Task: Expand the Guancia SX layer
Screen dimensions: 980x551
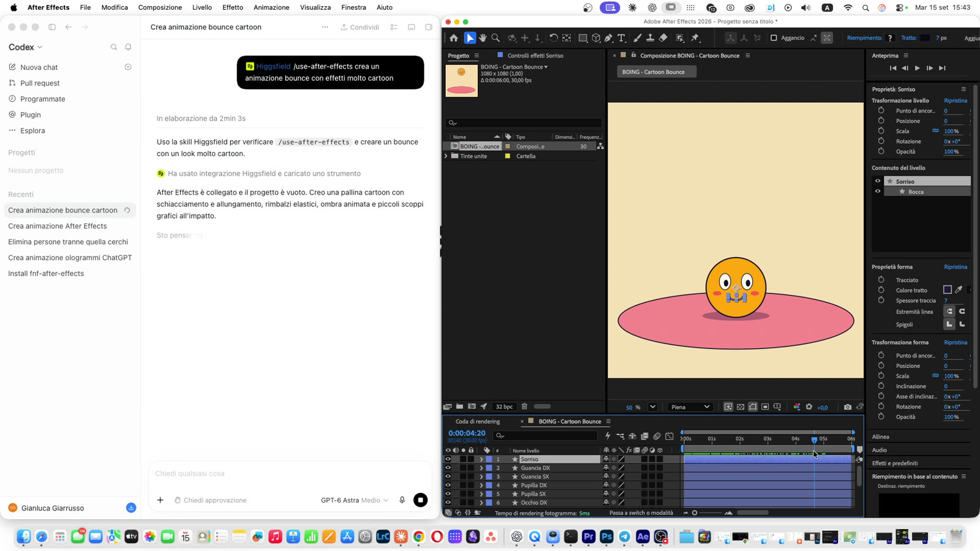Action: click(x=481, y=476)
